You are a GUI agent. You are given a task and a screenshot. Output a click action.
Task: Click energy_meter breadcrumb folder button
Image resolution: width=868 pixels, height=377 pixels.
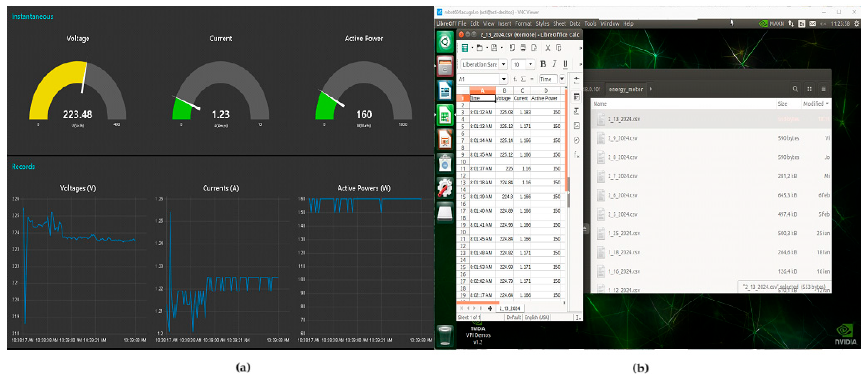click(x=626, y=89)
